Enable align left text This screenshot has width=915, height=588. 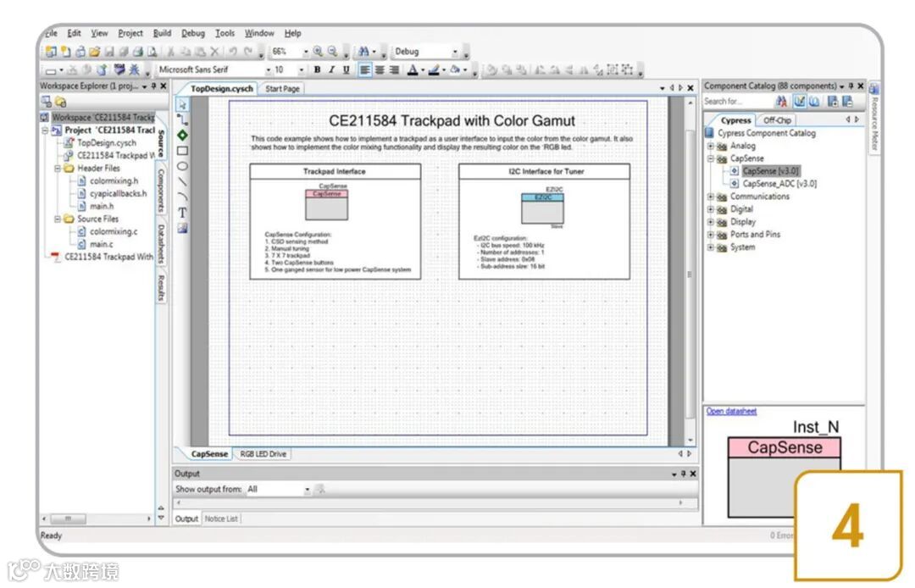pos(364,69)
